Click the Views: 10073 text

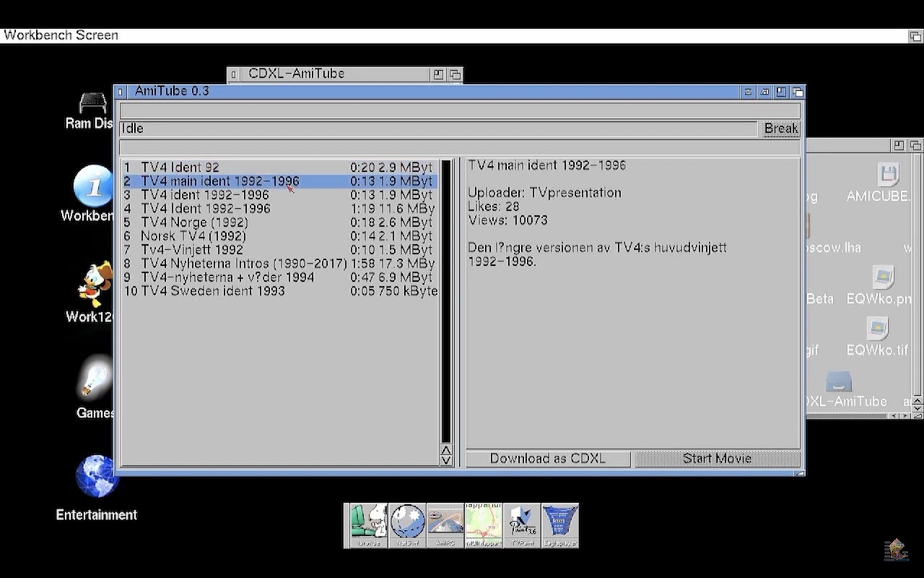click(507, 220)
